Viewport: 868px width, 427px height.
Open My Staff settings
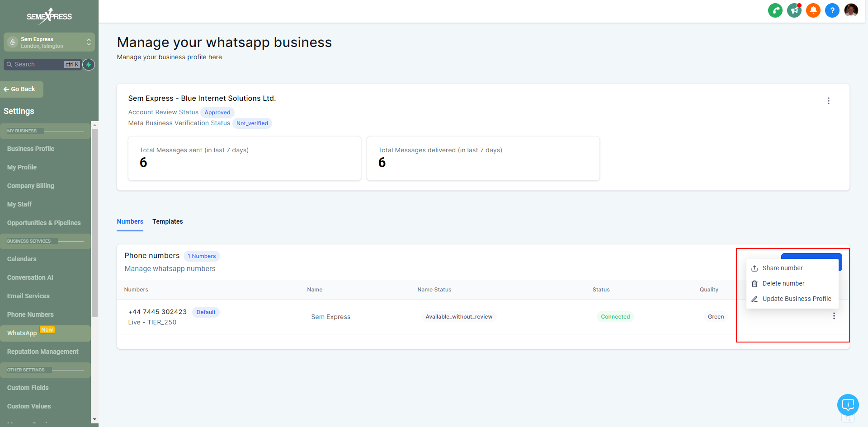pos(19,204)
